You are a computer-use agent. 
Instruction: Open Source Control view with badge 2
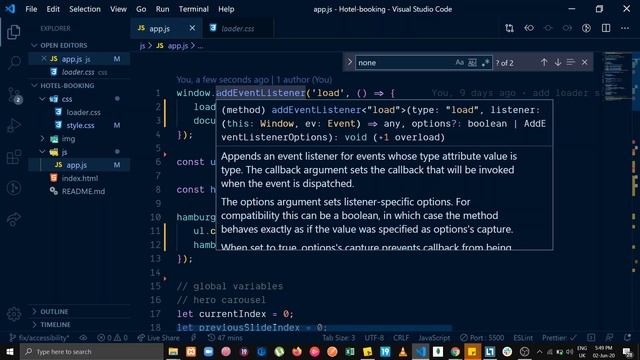tap(14, 95)
